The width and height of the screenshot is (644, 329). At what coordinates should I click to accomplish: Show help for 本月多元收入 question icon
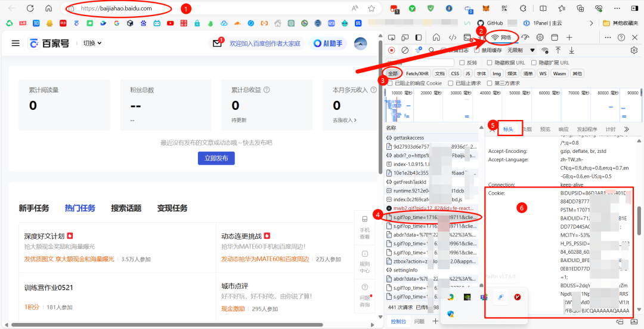373,90
